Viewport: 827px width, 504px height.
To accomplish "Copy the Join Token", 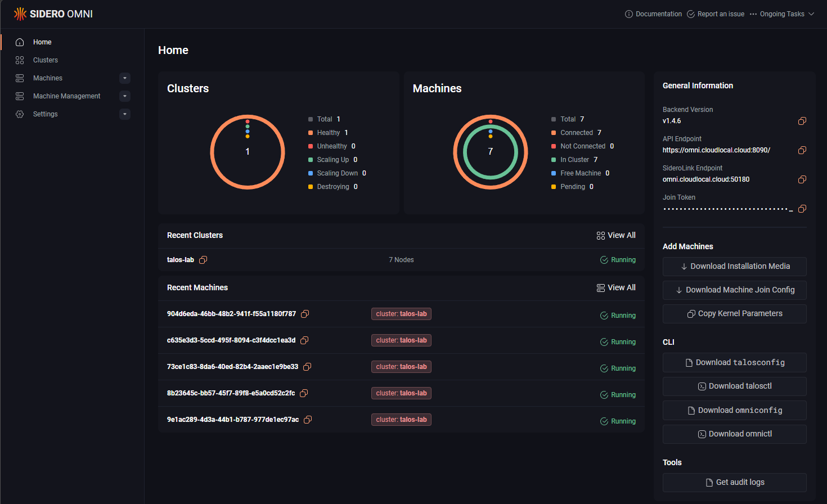I will (802, 209).
